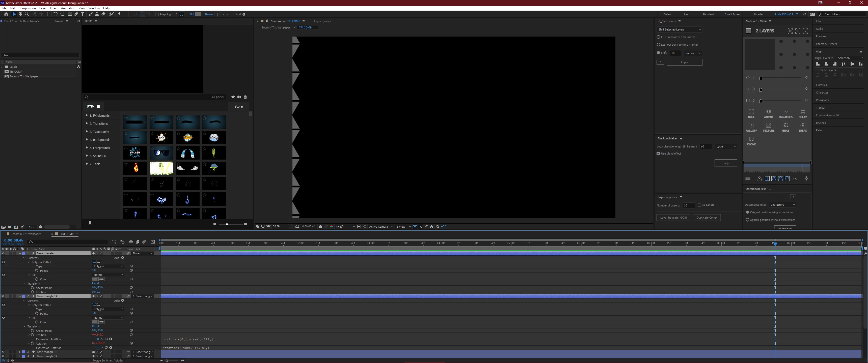Enable the Snapping checkbox
Image resolution: width=868 pixels, height=363 pixels.
coord(157,14)
